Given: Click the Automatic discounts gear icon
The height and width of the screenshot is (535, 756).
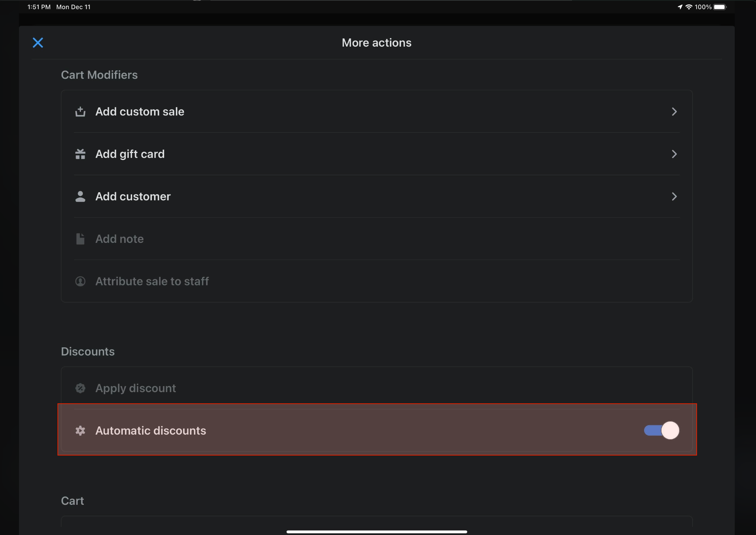Looking at the screenshot, I should click(80, 431).
